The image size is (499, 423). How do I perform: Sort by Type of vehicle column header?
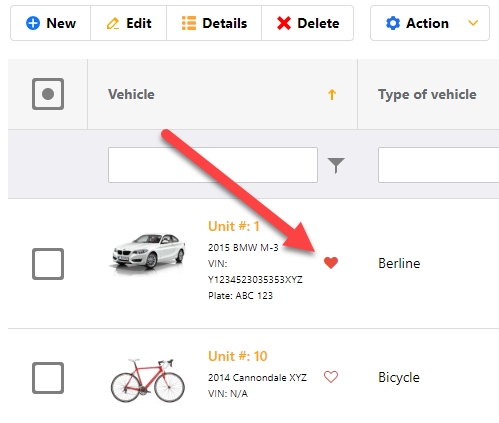tap(427, 95)
